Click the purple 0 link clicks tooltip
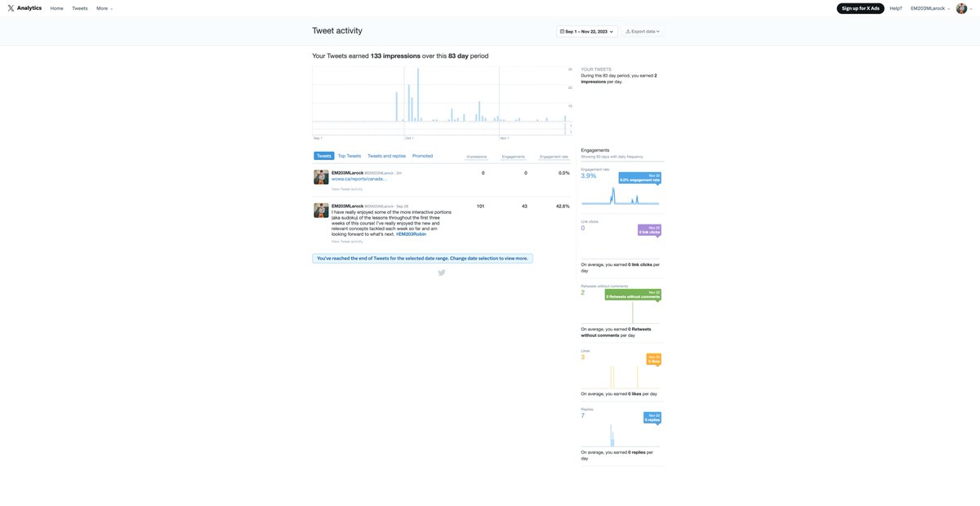Viewport: 980px width, 506px height. (650, 230)
